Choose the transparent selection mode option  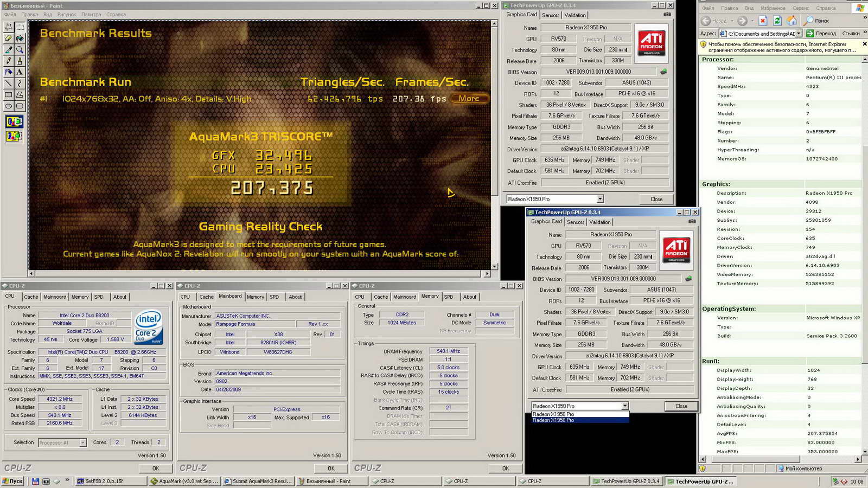(14, 136)
